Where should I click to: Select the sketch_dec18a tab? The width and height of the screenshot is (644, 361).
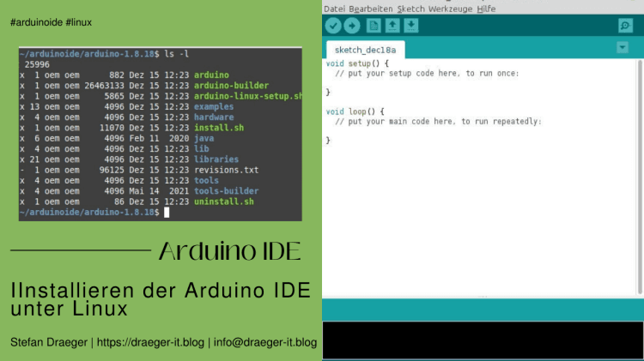tap(365, 50)
